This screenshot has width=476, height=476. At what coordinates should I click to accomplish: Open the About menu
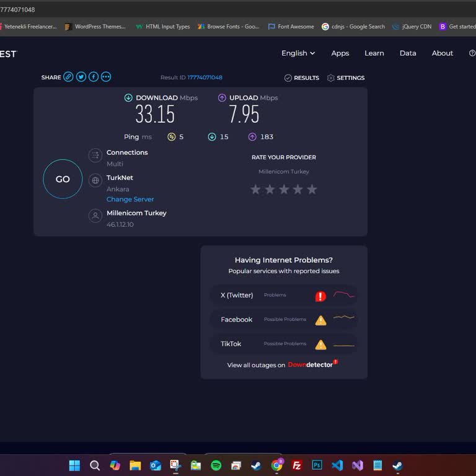click(x=443, y=53)
